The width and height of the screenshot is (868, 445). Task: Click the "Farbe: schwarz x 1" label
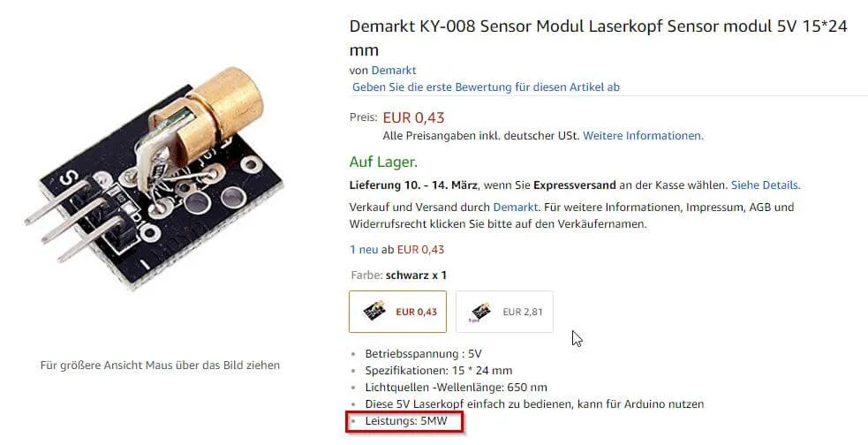398,275
